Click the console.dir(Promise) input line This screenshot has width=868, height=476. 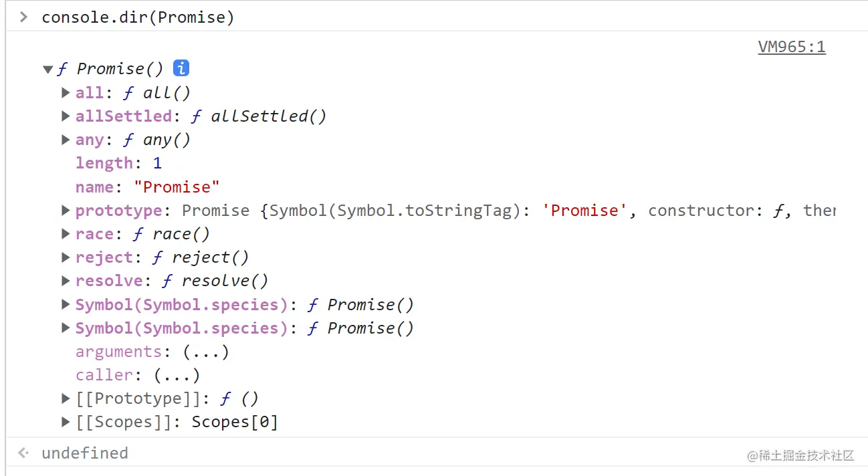138,17
